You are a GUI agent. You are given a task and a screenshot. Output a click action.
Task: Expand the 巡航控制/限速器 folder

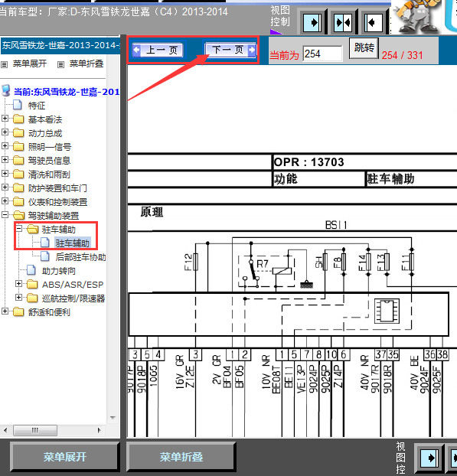coord(19,297)
